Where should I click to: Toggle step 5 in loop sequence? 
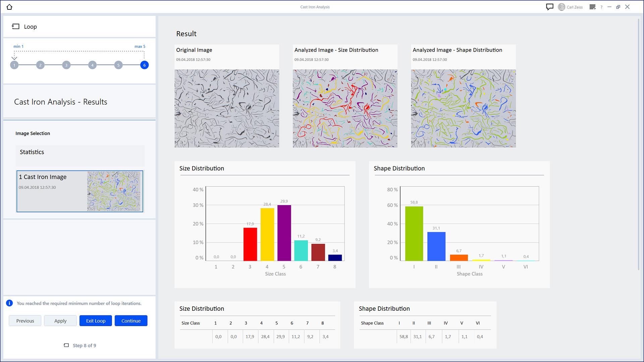(x=118, y=65)
